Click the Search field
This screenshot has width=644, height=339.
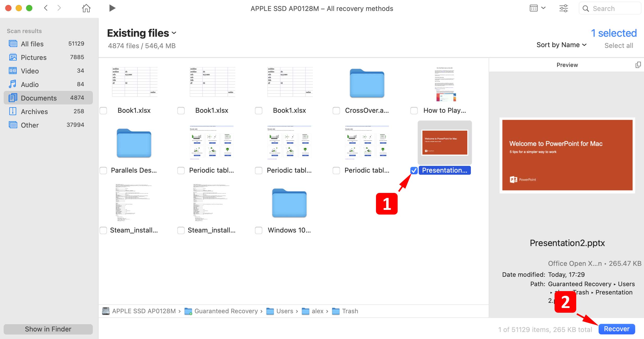(610, 8)
